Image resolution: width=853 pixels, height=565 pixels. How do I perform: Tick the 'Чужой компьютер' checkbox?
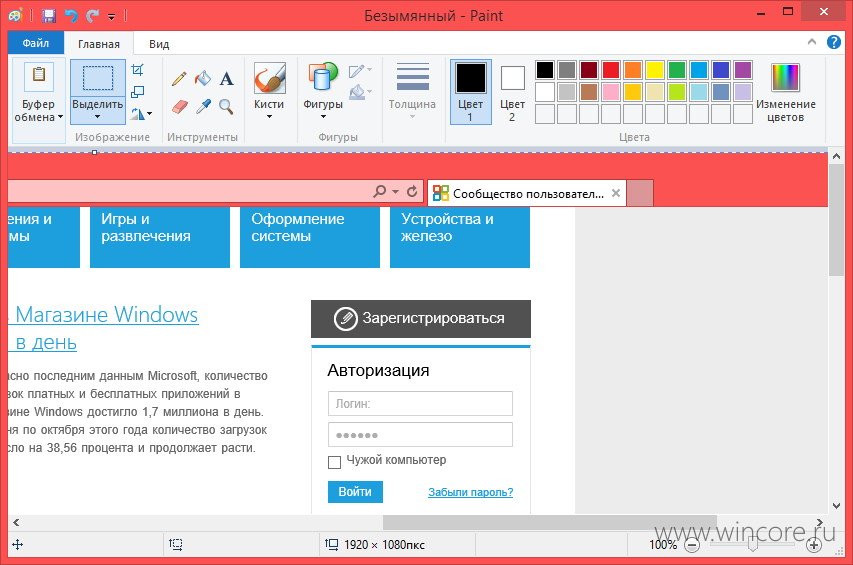click(334, 462)
